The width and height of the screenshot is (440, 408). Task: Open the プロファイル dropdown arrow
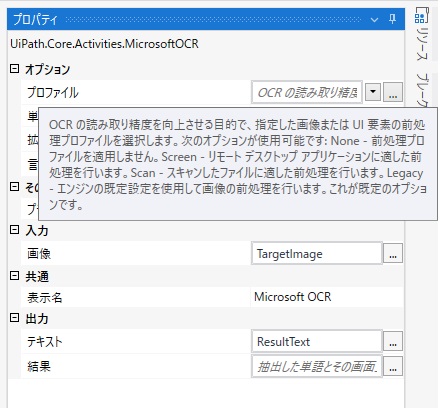tap(373, 92)
